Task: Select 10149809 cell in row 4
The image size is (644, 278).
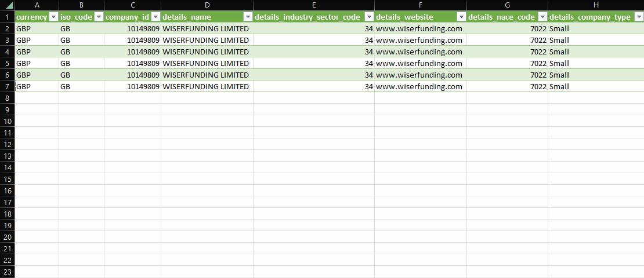Action: [x=133, y=52]
